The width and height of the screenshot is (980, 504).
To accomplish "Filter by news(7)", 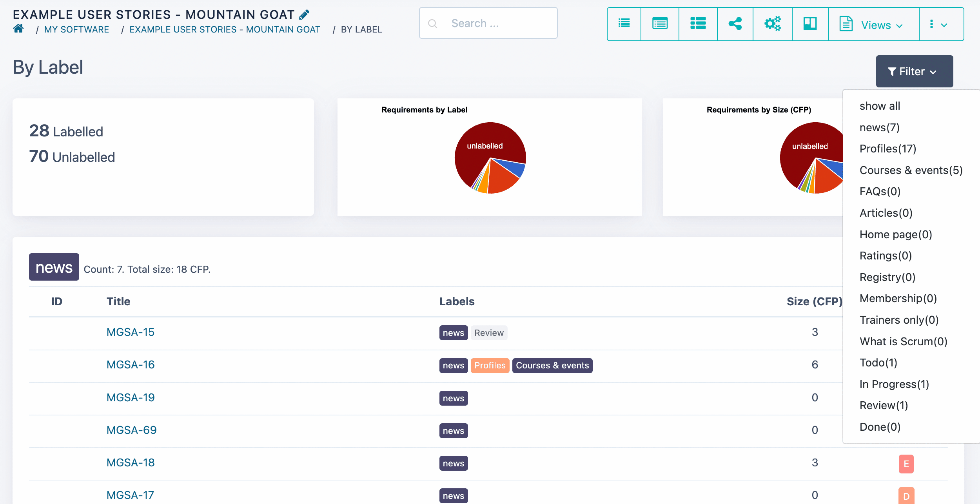I will pyautogui.click(x=880, y=127).
